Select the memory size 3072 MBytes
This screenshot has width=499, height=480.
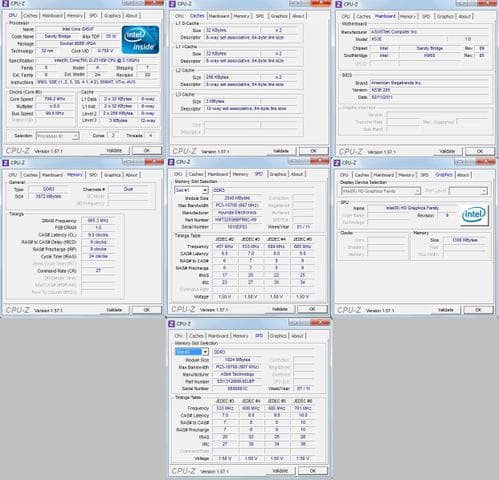coord(49,196)
